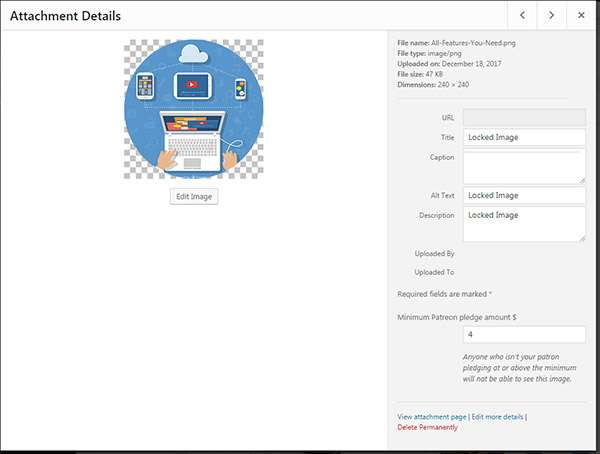Image resolution: width=600 pixels, height=454 pixels.
Task: Click the File type image/png text
Action: click(429, 53)
